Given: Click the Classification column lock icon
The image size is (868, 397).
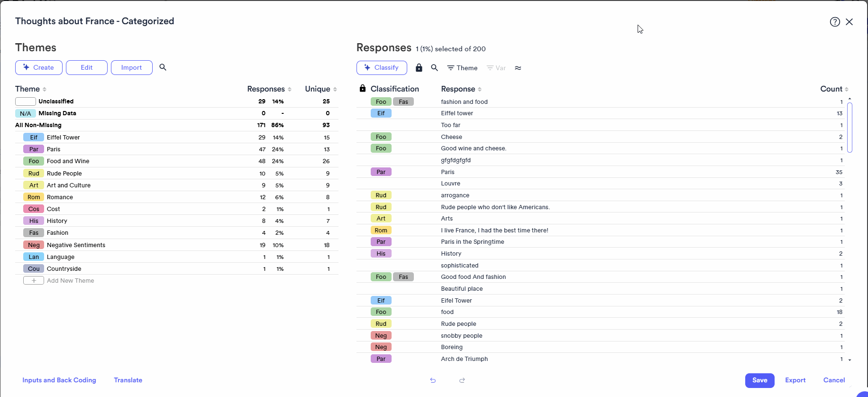Looking at the screenshot, I should pos(363,88).
